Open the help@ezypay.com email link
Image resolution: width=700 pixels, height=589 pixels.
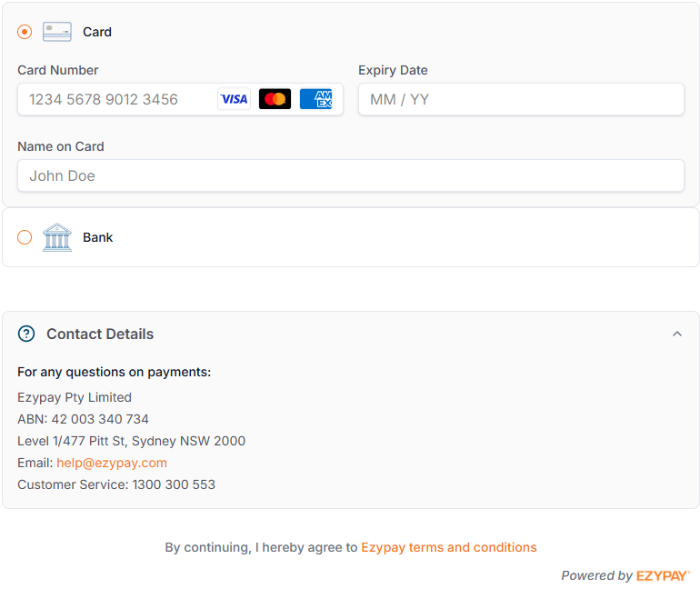tap(112, 463)
